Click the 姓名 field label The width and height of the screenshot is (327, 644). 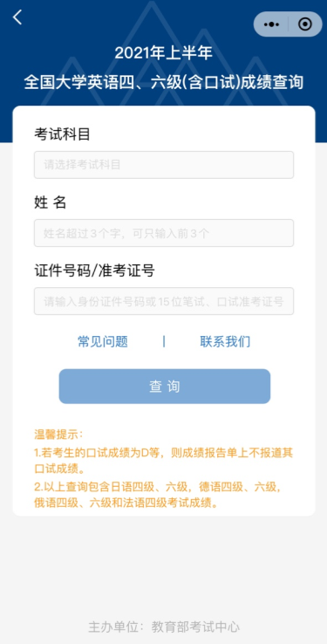point(50,202)
